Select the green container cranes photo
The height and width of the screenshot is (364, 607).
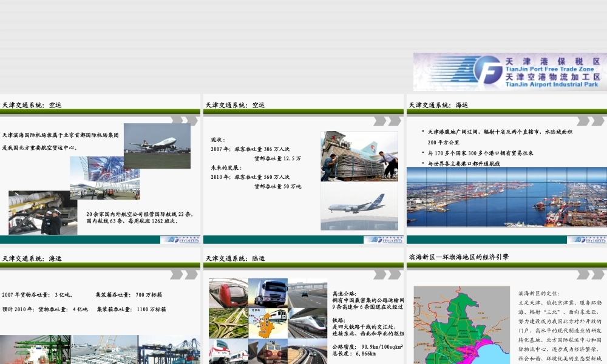click(x=35, y=349)
